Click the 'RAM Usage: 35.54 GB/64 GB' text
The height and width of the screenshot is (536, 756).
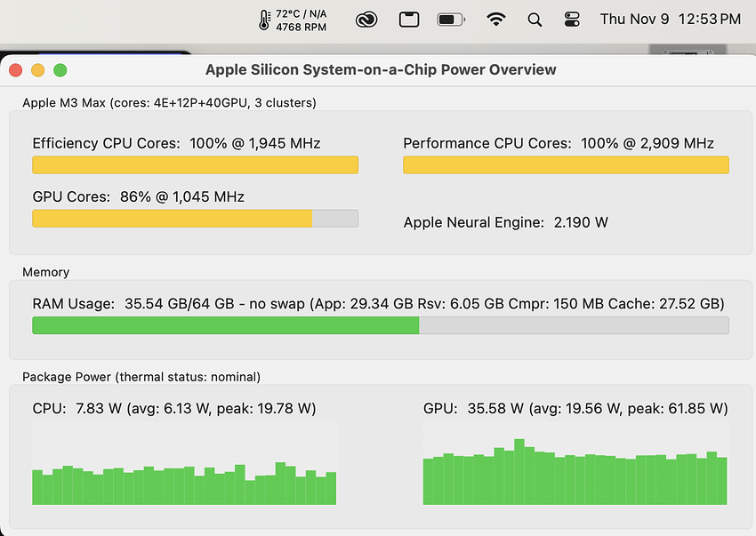(133, 304)
